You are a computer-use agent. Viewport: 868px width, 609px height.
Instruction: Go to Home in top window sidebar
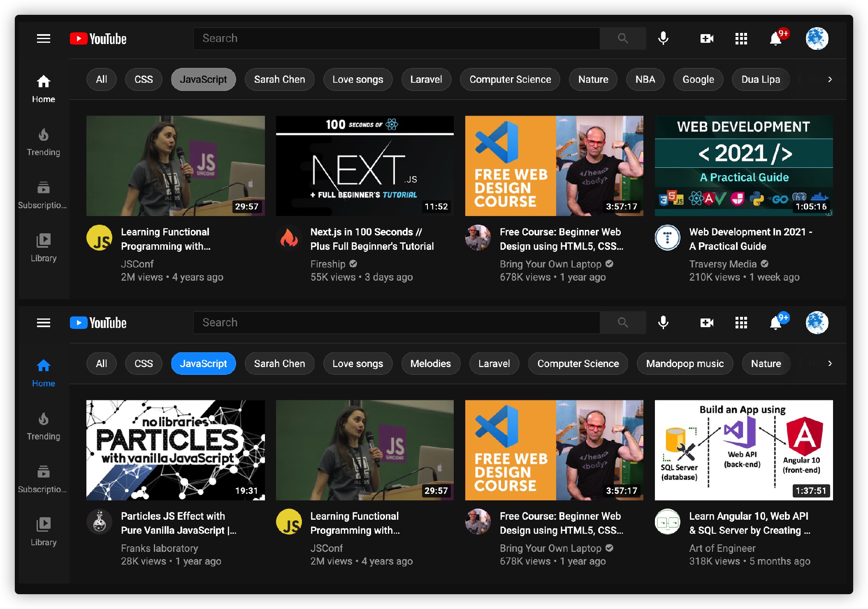44,89
